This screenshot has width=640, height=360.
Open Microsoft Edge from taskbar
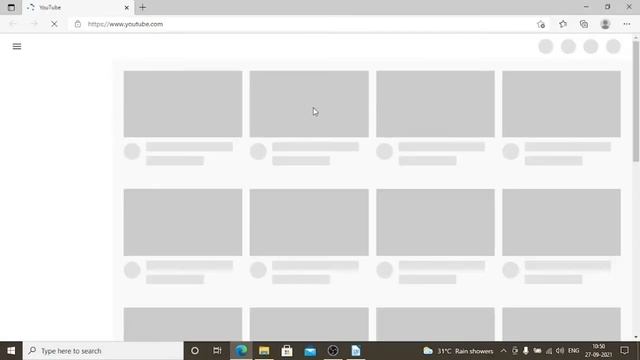[241, 351]
